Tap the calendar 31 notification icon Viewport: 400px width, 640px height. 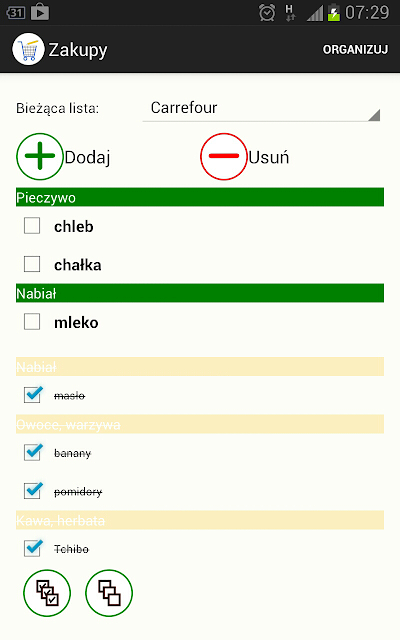coord(16,13)
